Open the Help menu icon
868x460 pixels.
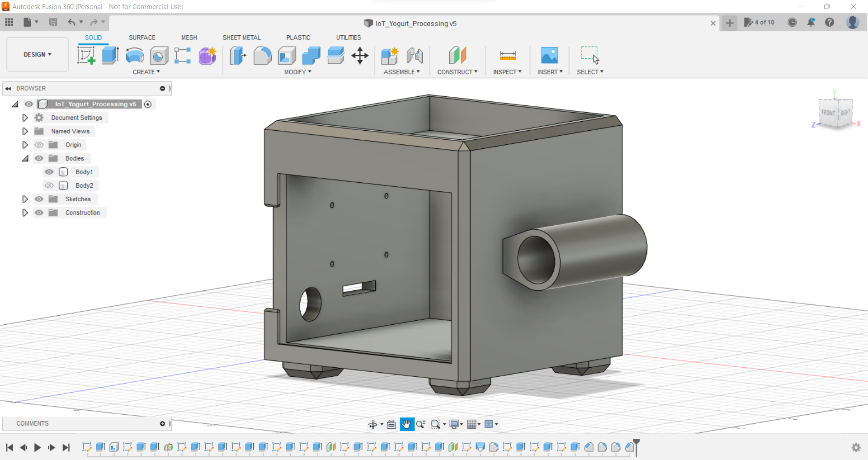pyautogui.click(x=830, y=22)
